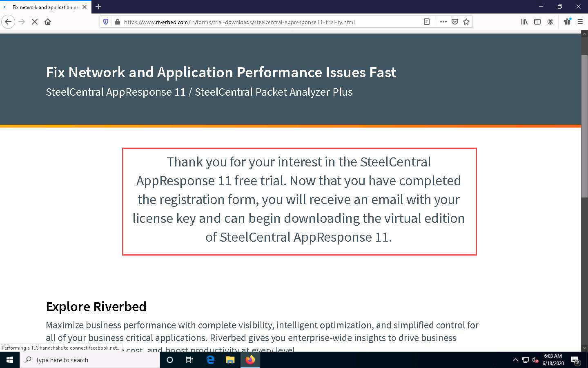This screenshot has width=588, height=368.
Task: Open the Library history and bookmarks
Action: click(524, 22)
